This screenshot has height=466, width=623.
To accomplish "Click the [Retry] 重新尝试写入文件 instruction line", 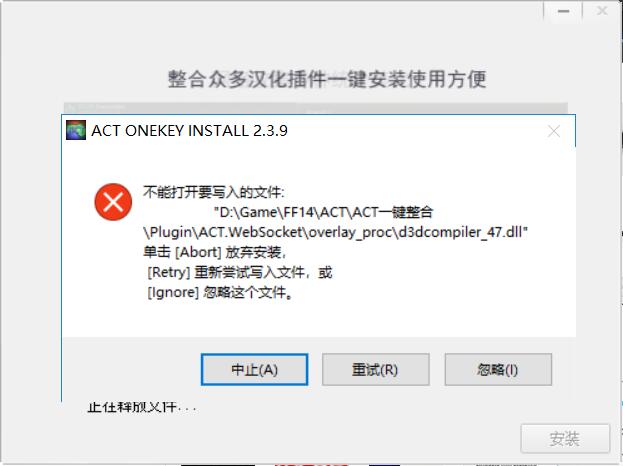I will point(240,273).
